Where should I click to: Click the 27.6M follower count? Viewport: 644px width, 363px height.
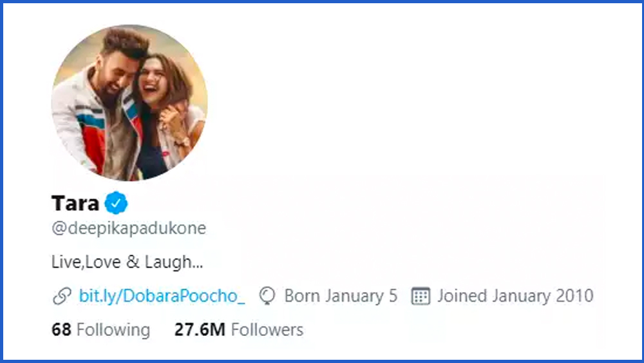[200, 330]
